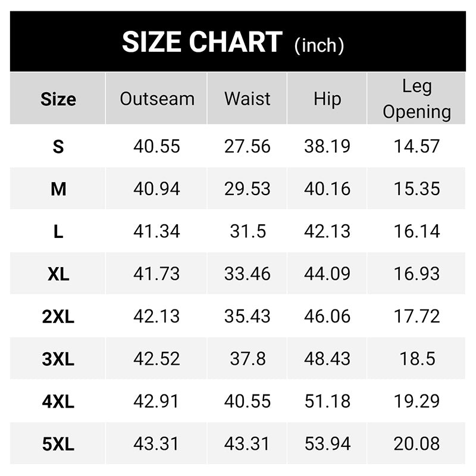
Task: Click the 37.8 waist value for 3XL
Action: pyautogui.click(x=248, y=359)
